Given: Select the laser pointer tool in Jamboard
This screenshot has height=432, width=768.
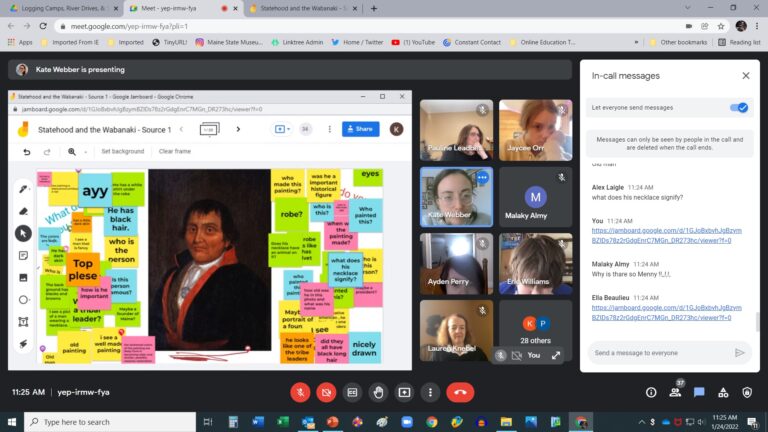Looking at the screenshot, I should (23, 344).
